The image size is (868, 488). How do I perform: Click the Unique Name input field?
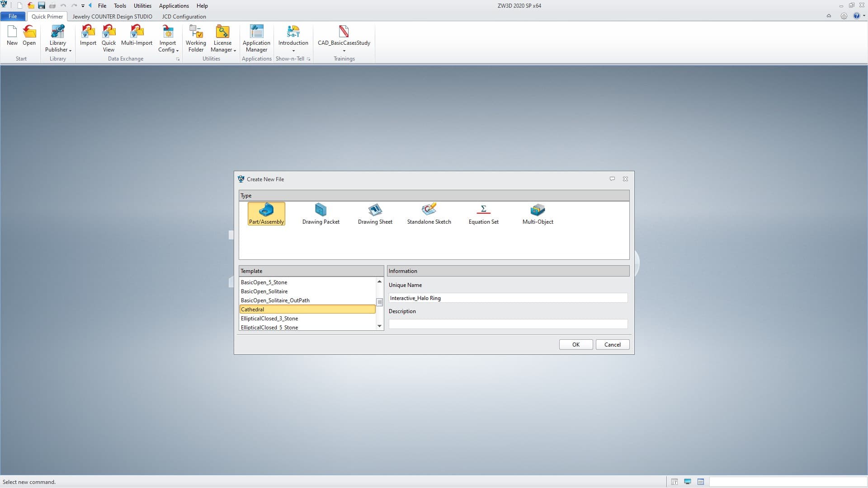(x=508, y=298)
